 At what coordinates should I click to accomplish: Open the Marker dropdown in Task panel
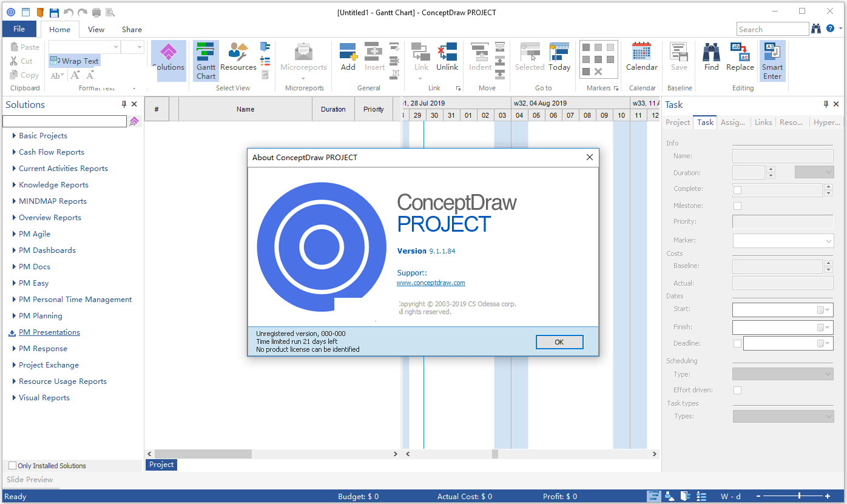tap(829, 241)
